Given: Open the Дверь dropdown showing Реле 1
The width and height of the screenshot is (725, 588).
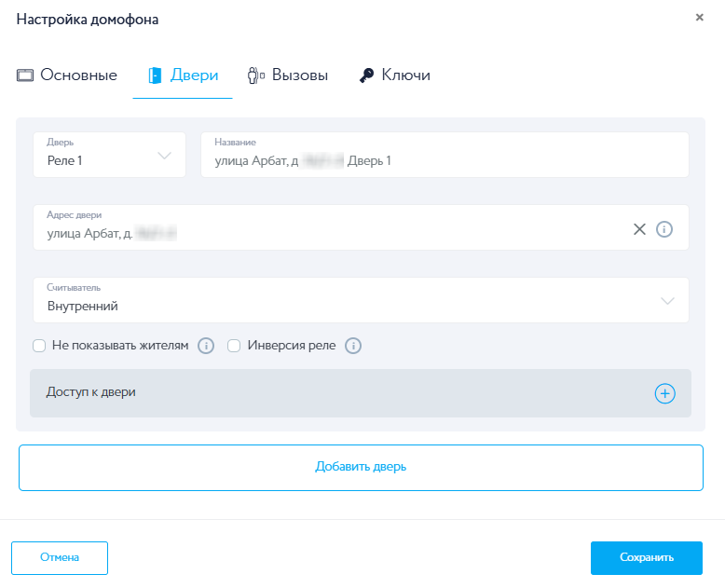Looking at the screenshot, I should 109,155.
